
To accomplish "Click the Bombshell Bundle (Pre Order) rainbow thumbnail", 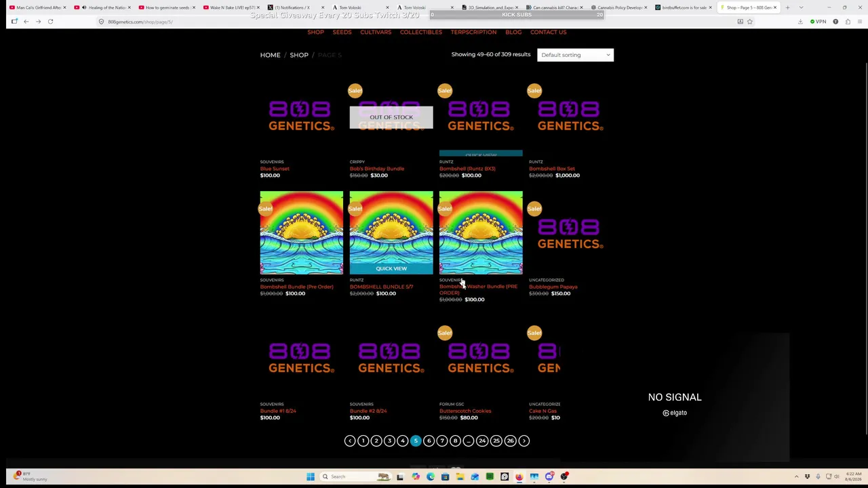I will pos(301,233).
